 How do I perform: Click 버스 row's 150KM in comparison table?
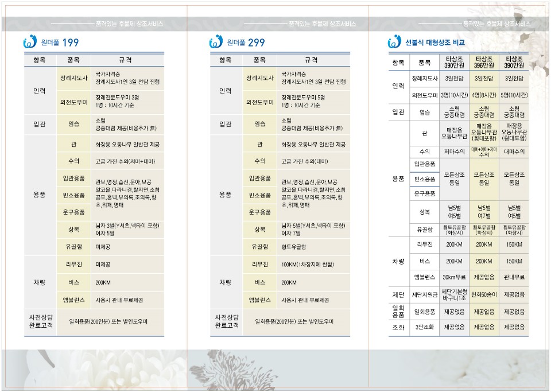(x=514, y=261)
